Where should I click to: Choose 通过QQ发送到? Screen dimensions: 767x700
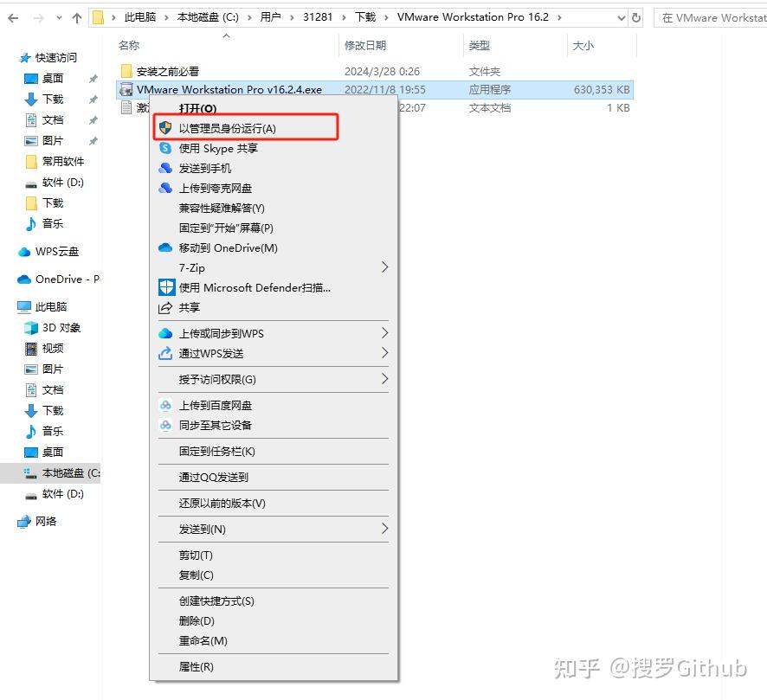[213, 478]
